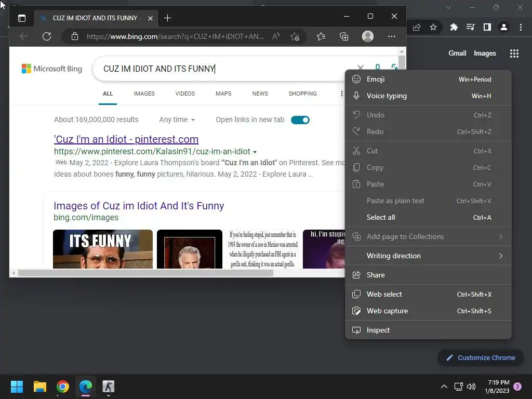Open the notification center badge
The width and height of the screenshot is (532, 399).
(517, 387)
